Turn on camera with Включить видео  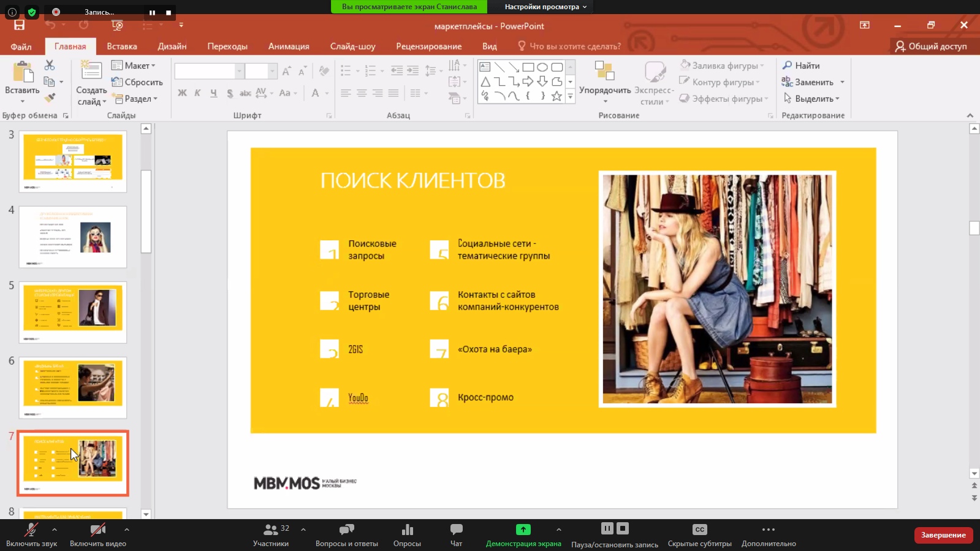tap(97, 534)
